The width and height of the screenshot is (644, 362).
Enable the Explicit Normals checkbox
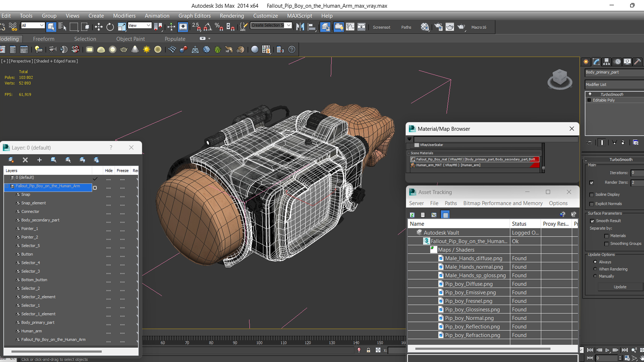coord(592,204)
